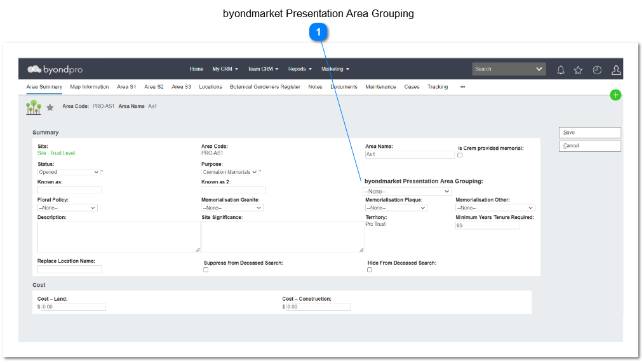Open the Marketing menu

click(335, 69)
